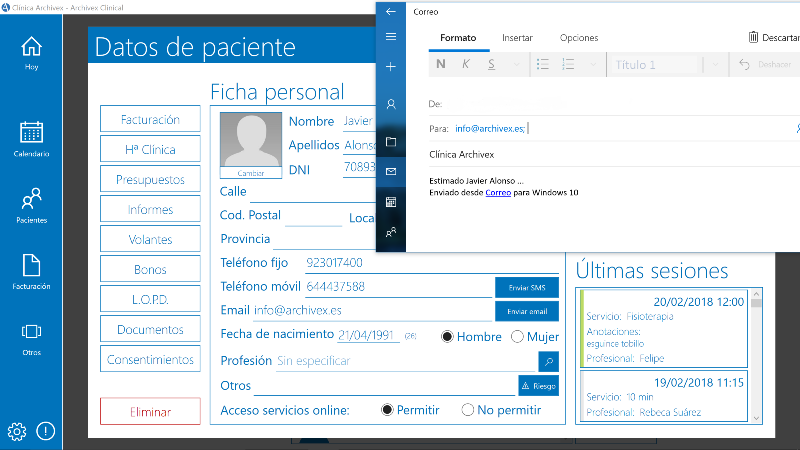Open the Presupuestos section
The image size is (800, 450).
(150, 180)
